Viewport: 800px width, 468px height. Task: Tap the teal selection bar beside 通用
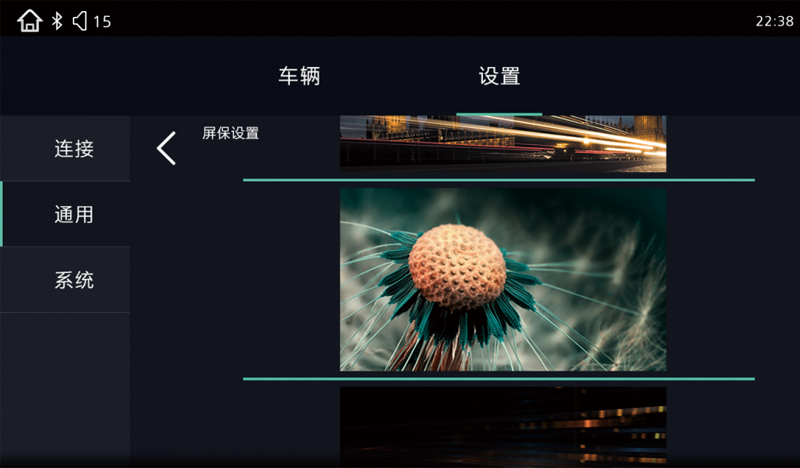[x=2, y=214]
